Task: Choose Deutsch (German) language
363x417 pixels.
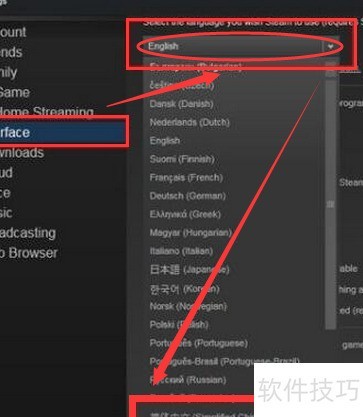Action: pos(187,196)
